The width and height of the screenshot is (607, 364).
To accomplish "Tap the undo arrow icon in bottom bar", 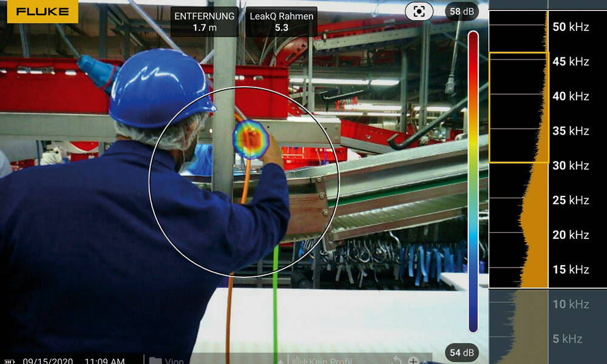I will click(x=396, y=360).
